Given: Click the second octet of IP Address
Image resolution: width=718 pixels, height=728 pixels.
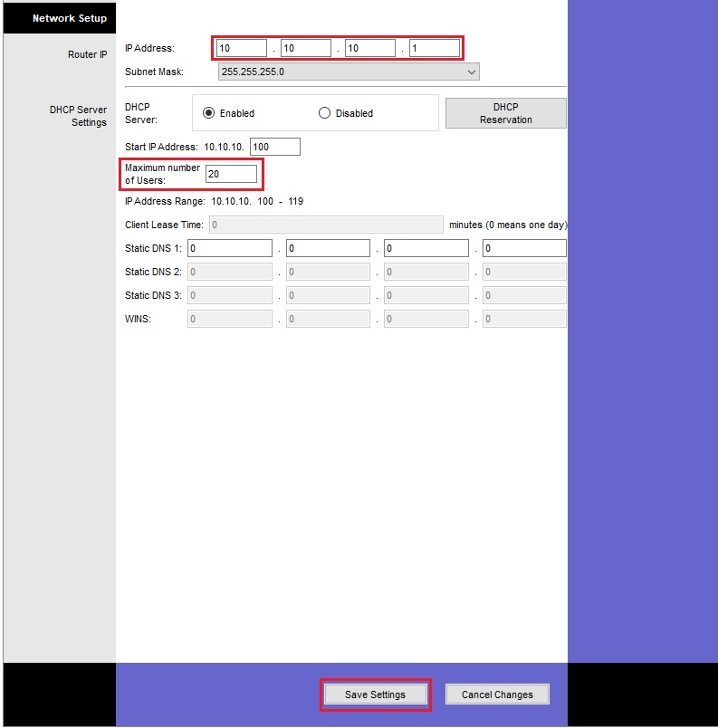Looking at the screenshot, I should [x=306, y=48].
